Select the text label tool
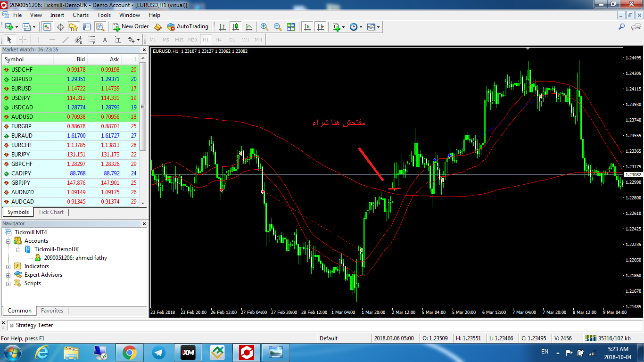Viewport: 644px width, 362px height. [x=105, y=40]
